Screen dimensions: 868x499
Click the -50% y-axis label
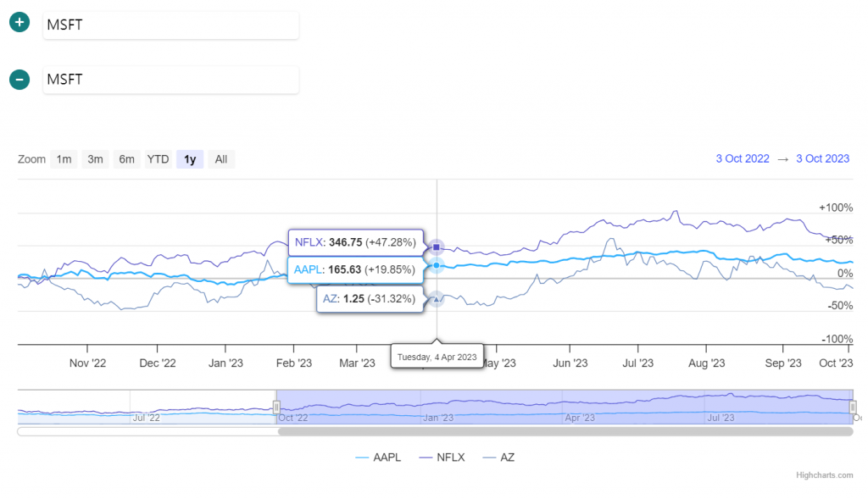840,305
